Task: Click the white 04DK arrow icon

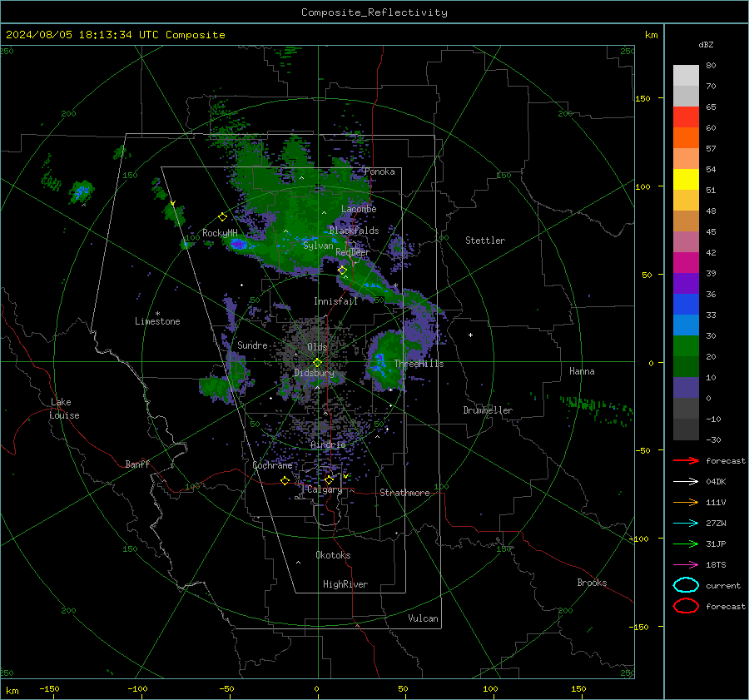Action: (x=686, y=482)
